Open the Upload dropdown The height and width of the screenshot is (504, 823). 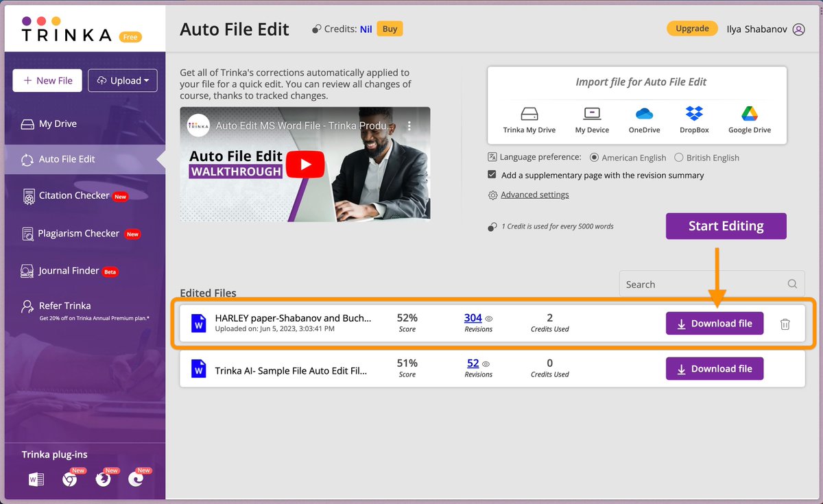click(123, 80)
